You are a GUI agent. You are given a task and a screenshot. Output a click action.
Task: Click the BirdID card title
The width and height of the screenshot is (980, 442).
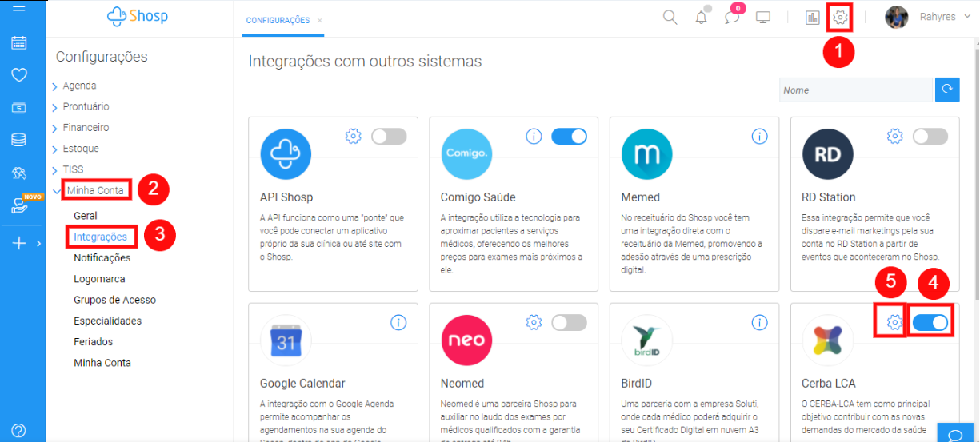(637, 384)
